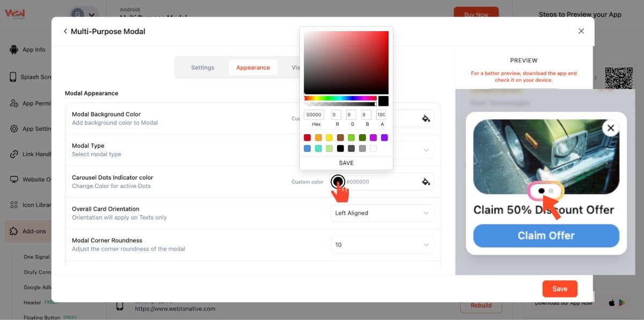
Task: Click the paint bucket icon for Modal Background Color
Action: (x=426, y=119)
